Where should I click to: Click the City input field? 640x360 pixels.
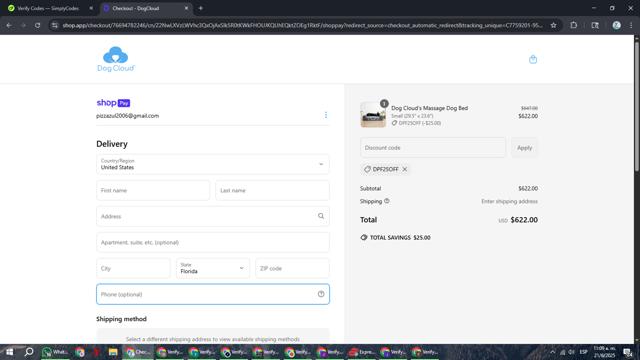(x=133, y=268)
